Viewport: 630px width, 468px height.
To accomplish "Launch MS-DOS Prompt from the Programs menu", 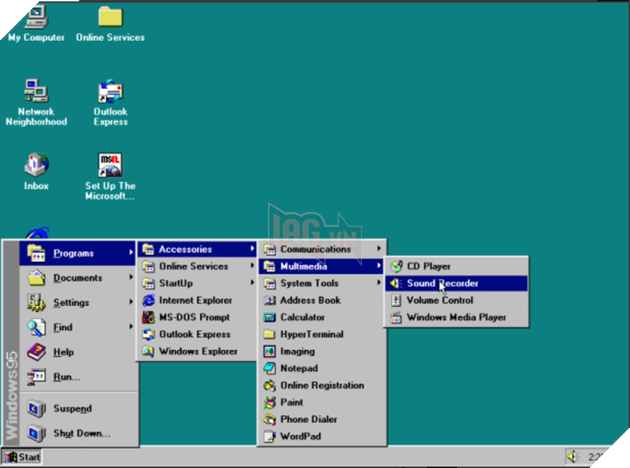I will pos(197,317).
